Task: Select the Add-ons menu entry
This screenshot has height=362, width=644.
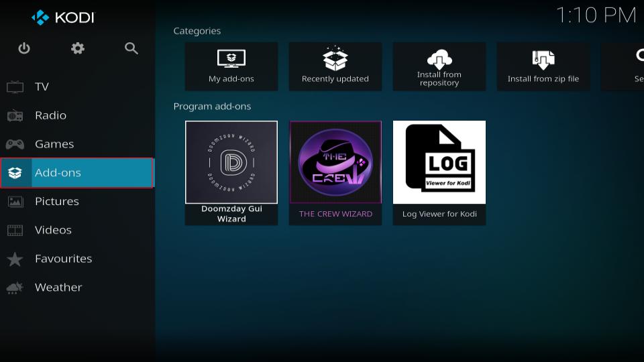Action: tap(77, 173)
